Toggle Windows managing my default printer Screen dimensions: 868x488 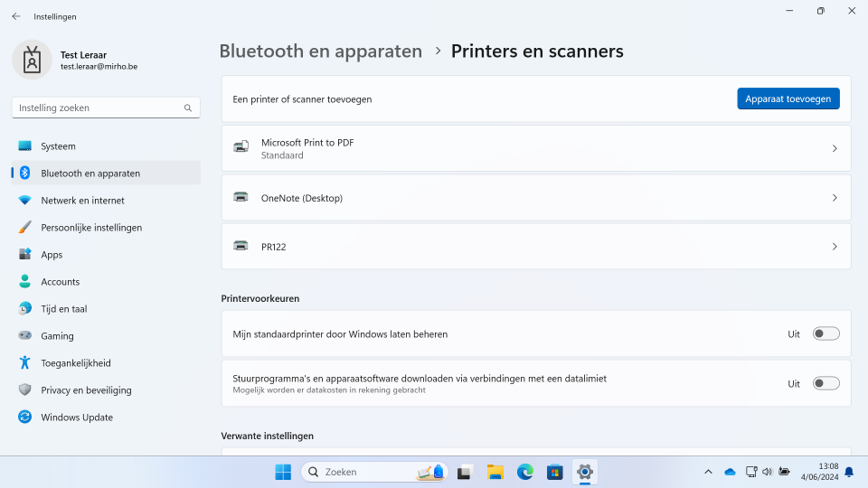[826, 334]
